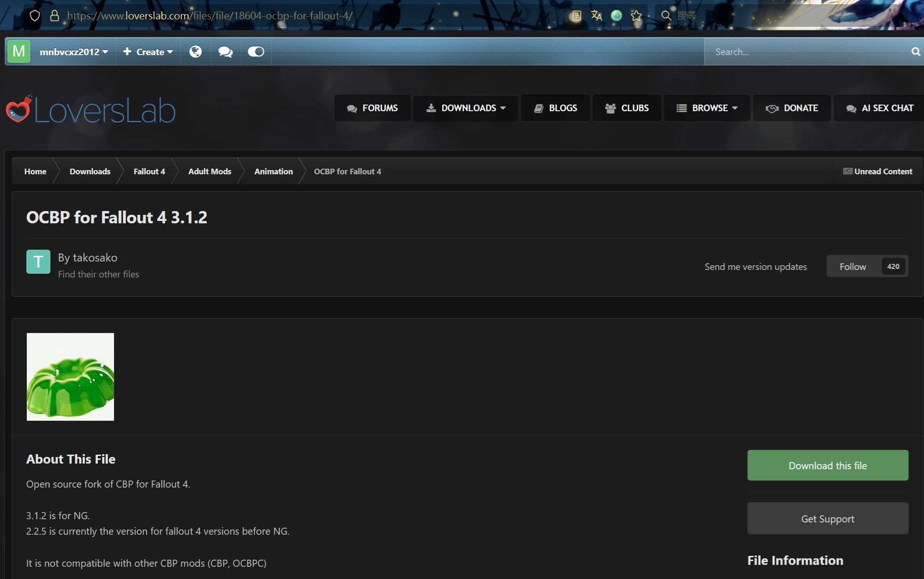Toggle the dark/light theme switch

(256, 51)
